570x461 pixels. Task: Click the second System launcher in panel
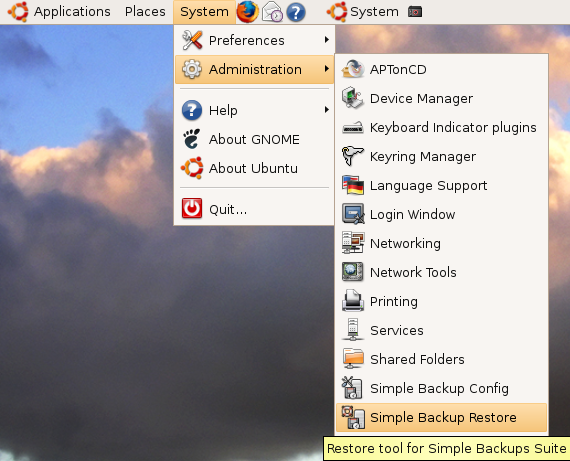[x=364, y=12]
